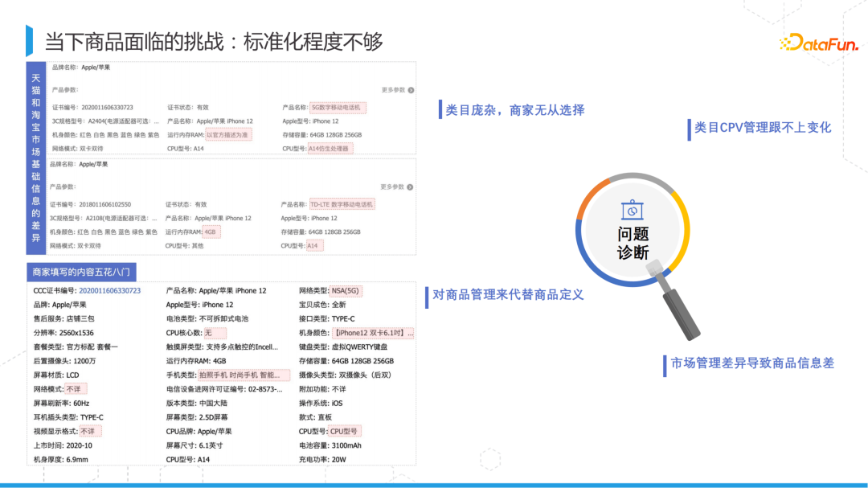Click 款式: 直板 row
The height and width of the screenshot is (488, 868).
coord(315,417)
